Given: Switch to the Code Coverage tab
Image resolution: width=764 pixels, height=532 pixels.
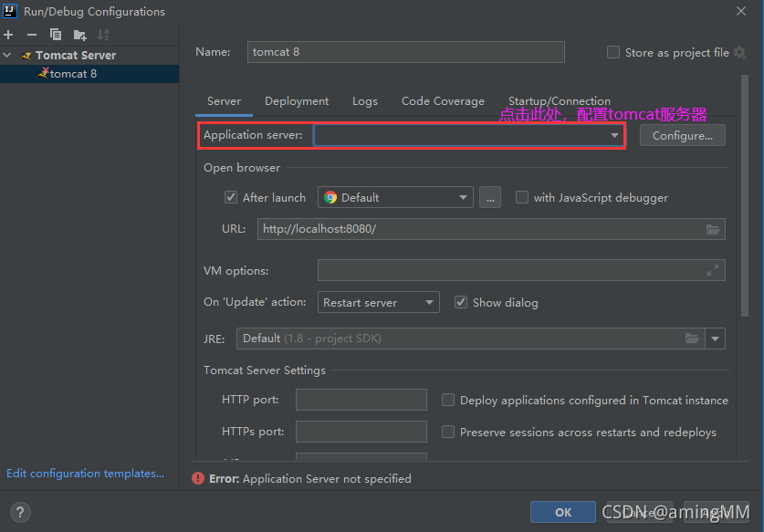Looking at the screenshot, I should coord(443,101).
